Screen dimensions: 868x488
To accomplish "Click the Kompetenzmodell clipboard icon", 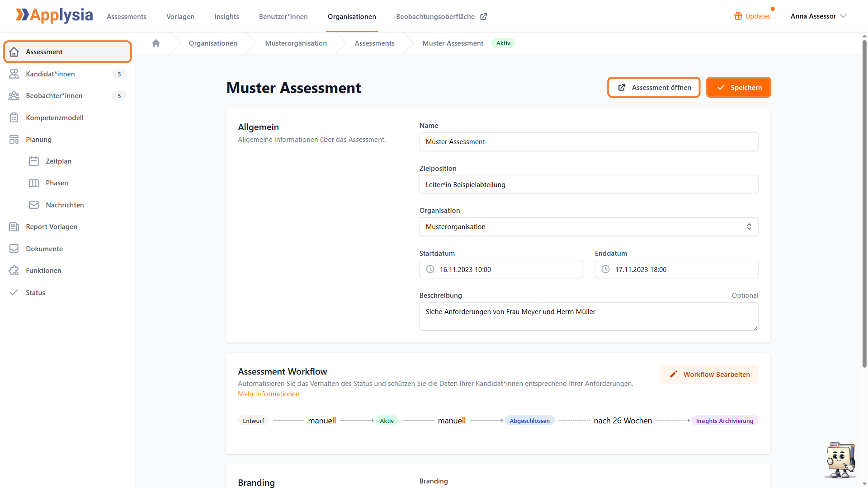I will tap(14, 118).
